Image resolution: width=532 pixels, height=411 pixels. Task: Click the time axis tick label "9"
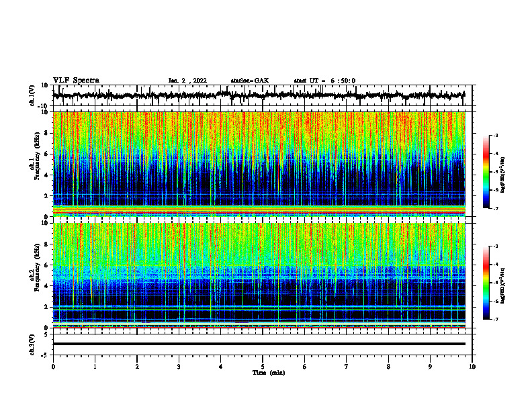[x=430, y=367]
